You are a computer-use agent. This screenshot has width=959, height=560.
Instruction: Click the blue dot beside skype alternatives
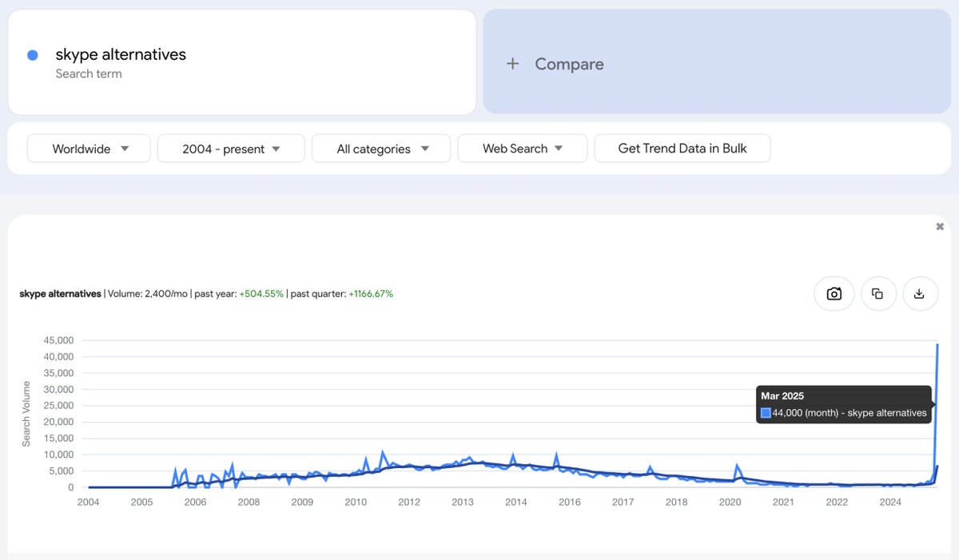[33, 55]
